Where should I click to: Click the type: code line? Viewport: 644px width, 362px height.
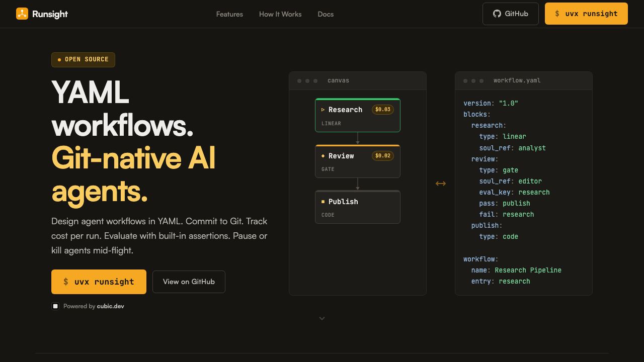click(499, 236)
